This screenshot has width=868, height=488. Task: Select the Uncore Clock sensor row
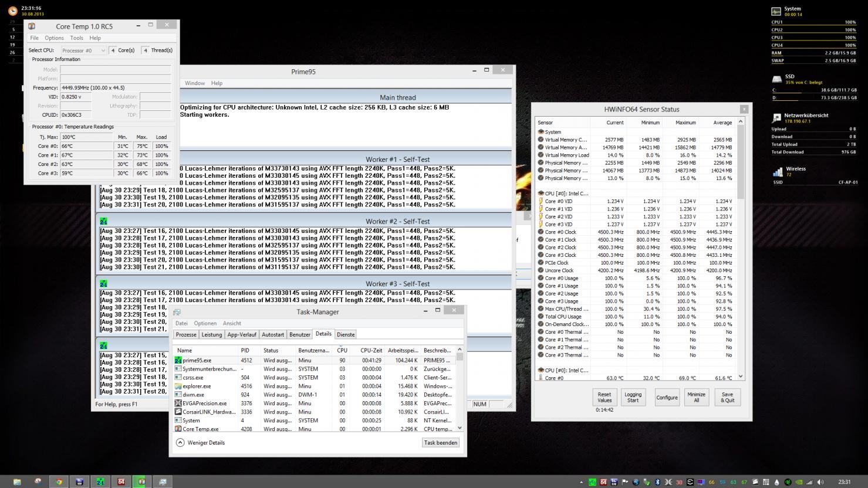[x=636, y=270]
